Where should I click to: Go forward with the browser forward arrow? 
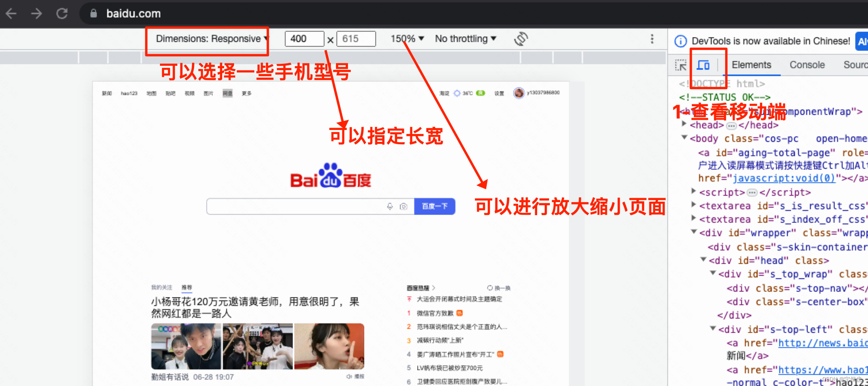coord(36,13)
